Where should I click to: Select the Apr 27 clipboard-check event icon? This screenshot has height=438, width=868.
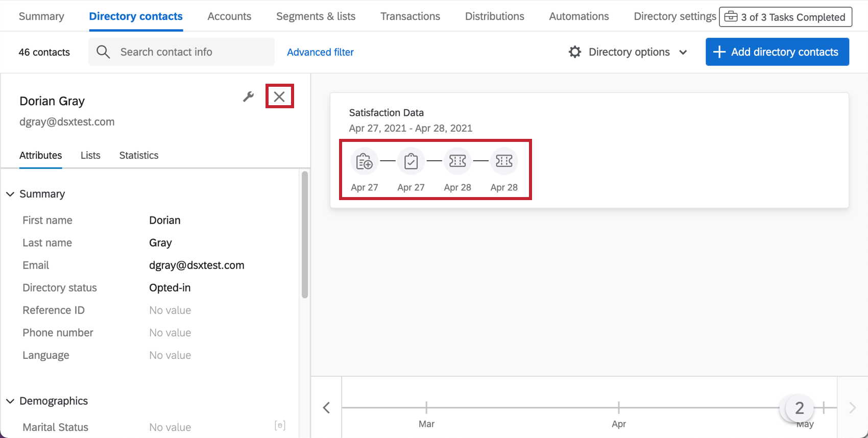click(x=411, y=161)
